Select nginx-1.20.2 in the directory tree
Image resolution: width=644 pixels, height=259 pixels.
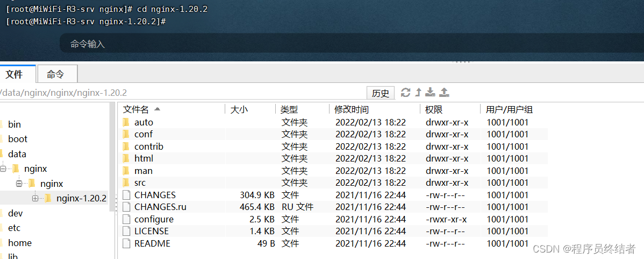(82, 199)
